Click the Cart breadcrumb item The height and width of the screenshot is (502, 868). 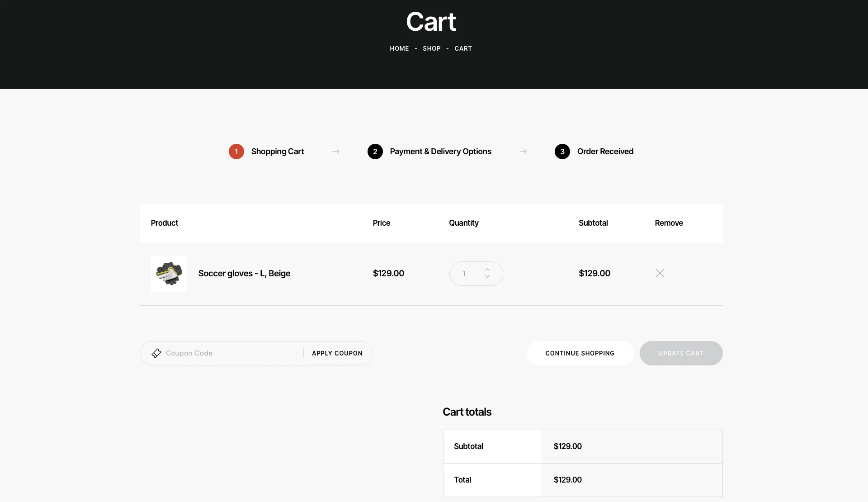(463, 48)
